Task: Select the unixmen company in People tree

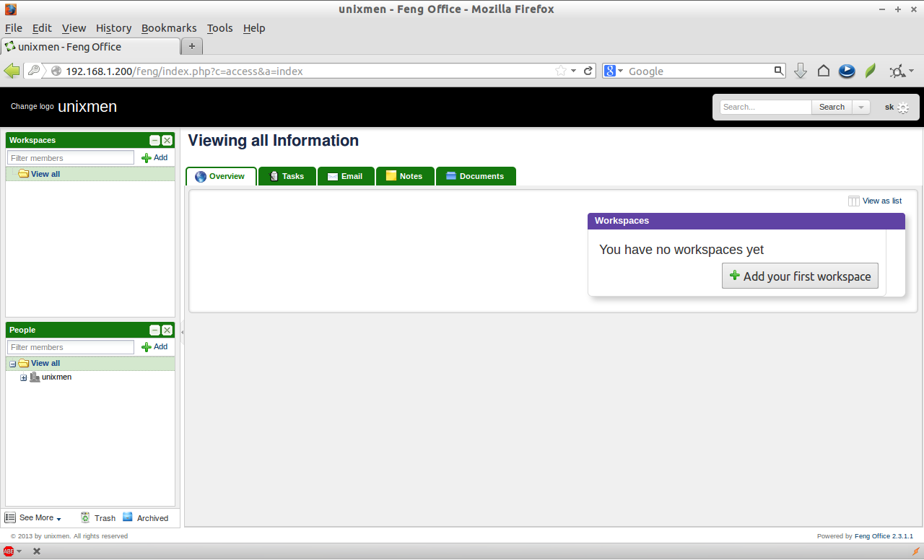Action: point(56,377)
